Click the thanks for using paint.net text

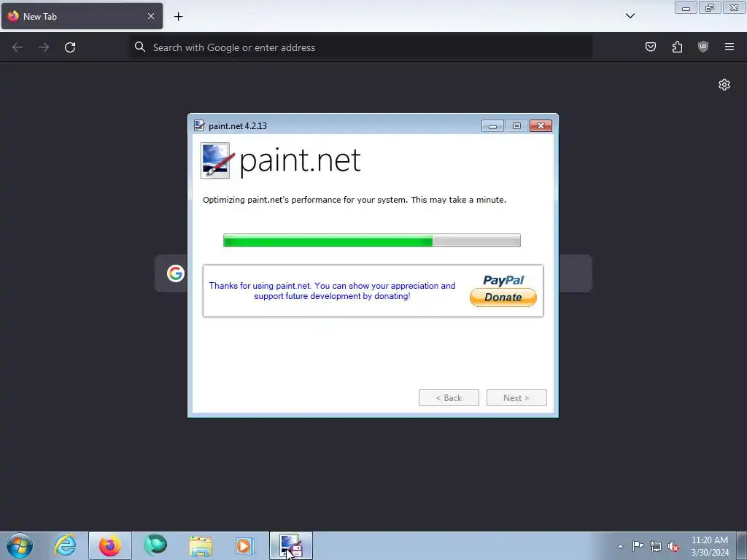point(332,291)
